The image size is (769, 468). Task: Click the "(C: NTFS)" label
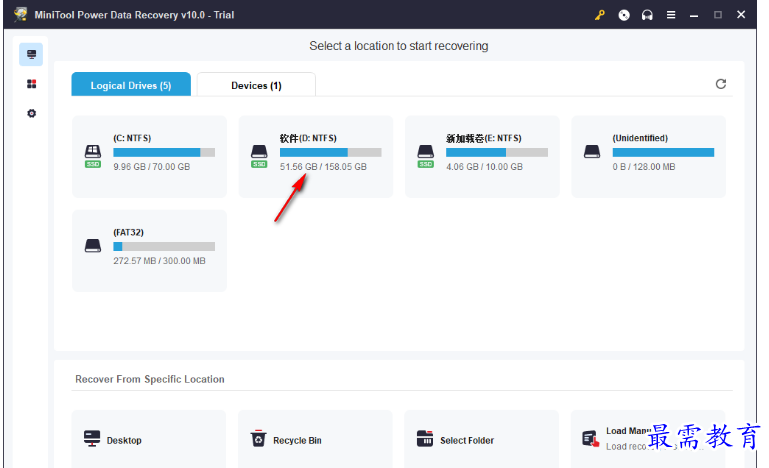click(132, 138)
